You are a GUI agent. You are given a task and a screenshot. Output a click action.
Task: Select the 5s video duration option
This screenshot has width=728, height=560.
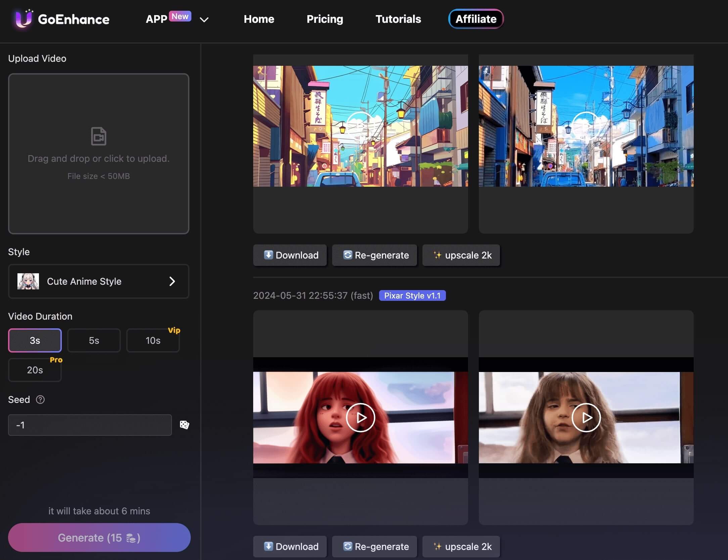coord(93,340)
